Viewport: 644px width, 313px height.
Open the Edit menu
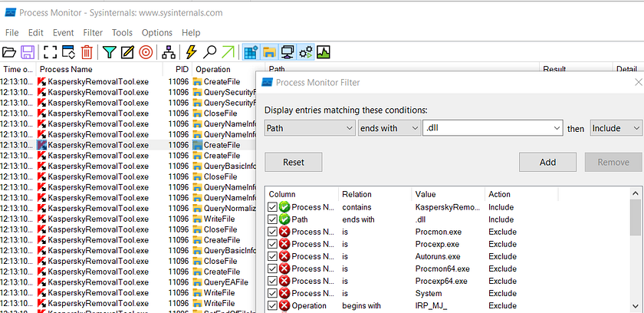(x=36, y=32)
